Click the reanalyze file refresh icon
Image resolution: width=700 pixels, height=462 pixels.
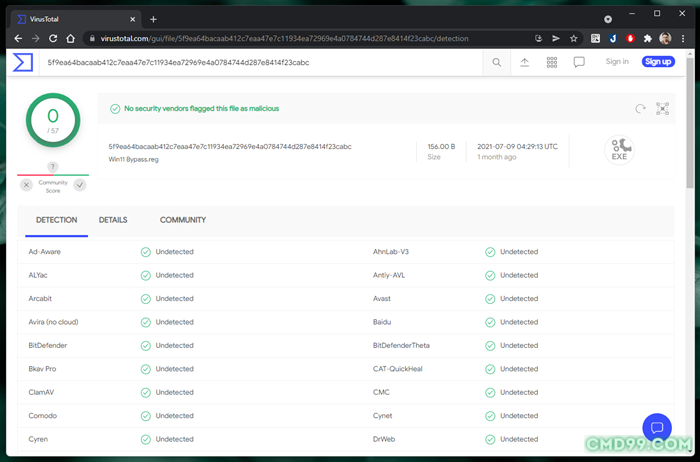coord(640,108)
